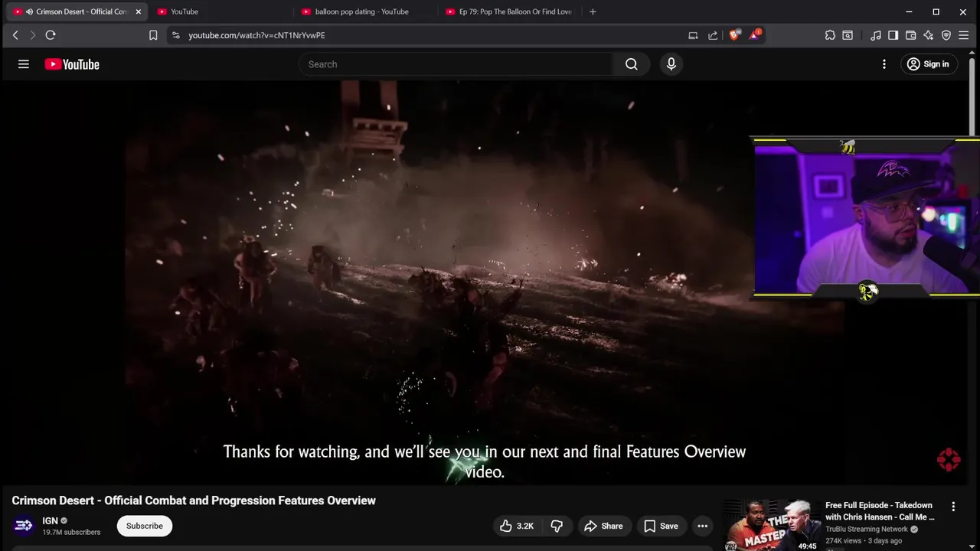Toggle the browser sidebar panel
The width and height of the screenshot is (980, 551).
893,35
